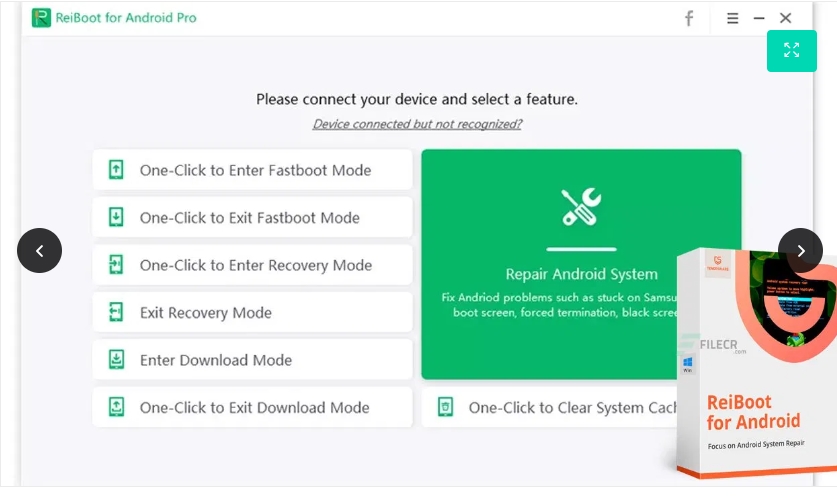This screenshot has height=496, width=837.
Task: Go to previous slide with left arrow
Action: [40, 250]
